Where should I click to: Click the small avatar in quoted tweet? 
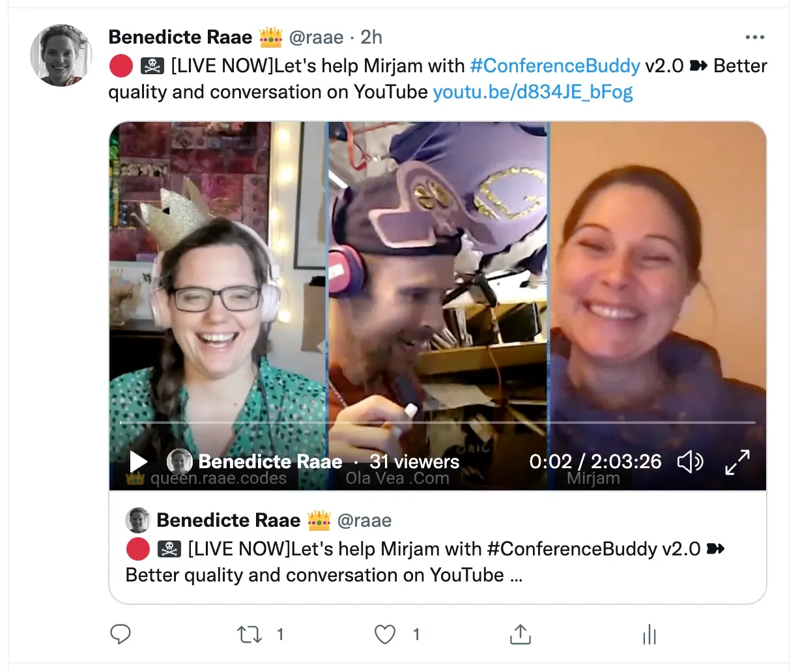[137, 520]
